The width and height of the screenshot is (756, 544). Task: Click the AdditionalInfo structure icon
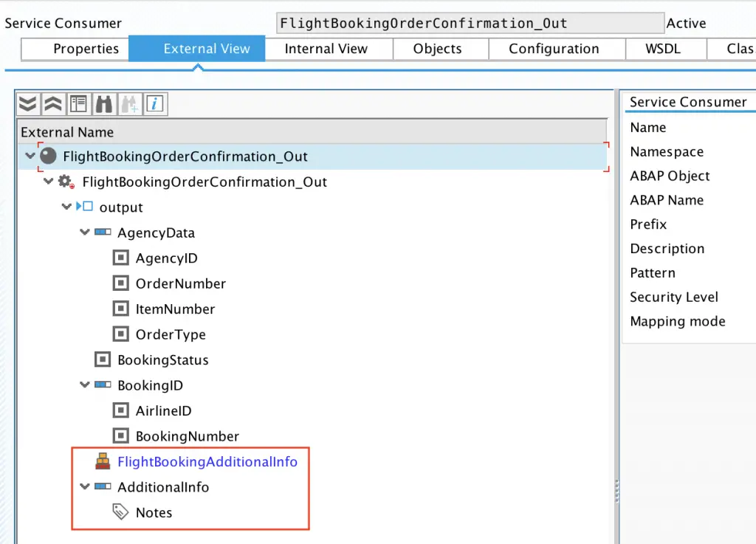tap(103, 486)
